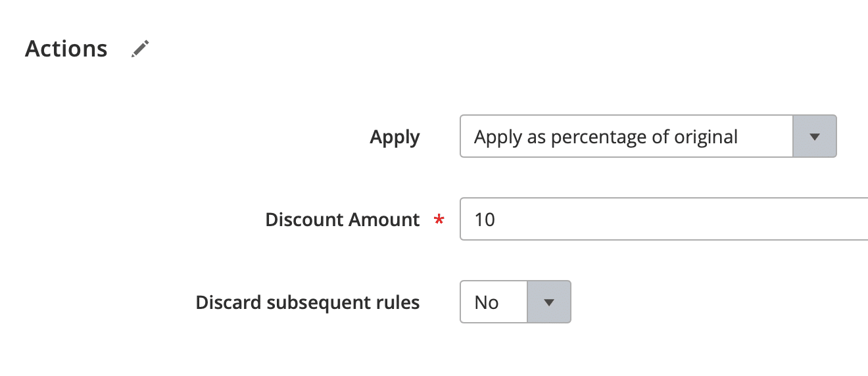Click the Actions section heading
868x376 pixels.
click(x=66, y=49)
